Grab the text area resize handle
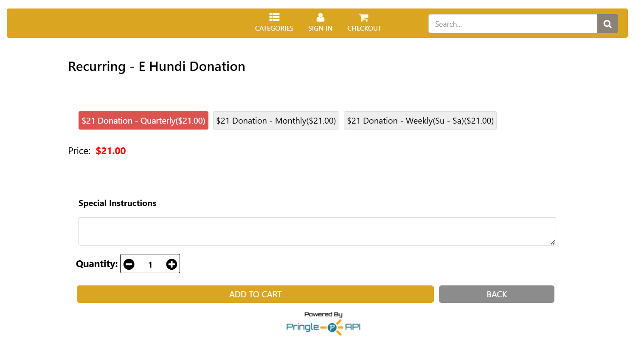The height and width of the screenshot is (347, 644). pos(552,242)
